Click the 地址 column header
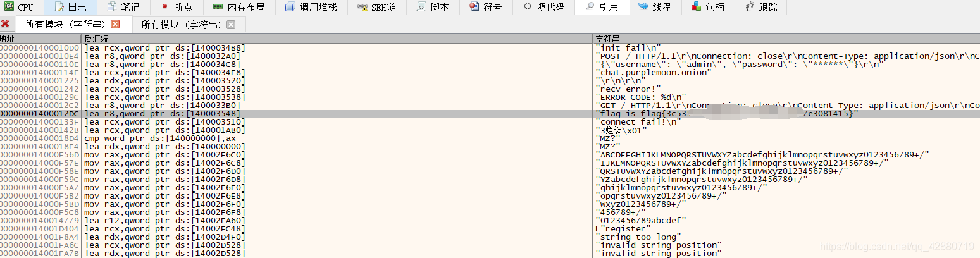 click(x=41, y=39)
